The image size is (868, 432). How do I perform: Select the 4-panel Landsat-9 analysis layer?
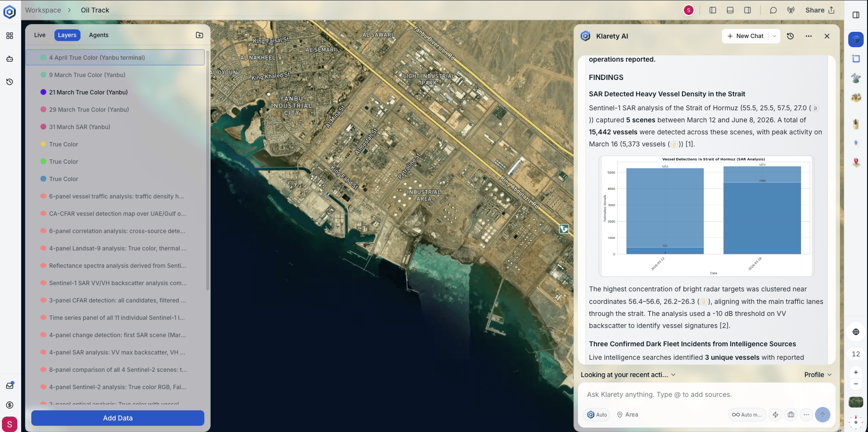(115, 249)
